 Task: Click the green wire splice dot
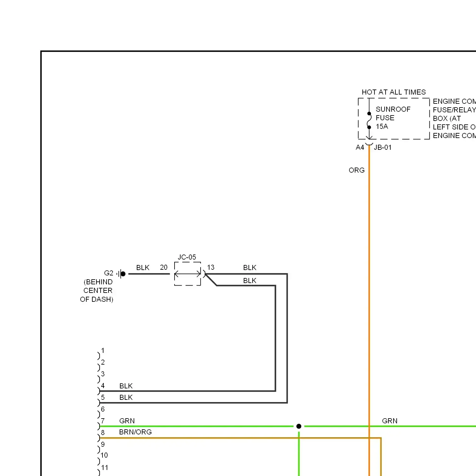pos(299,426)
